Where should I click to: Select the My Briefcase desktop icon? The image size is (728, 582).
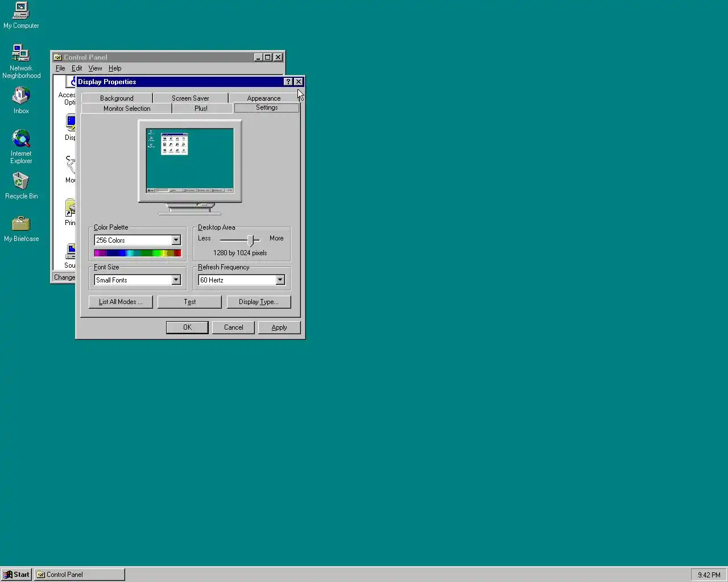point(21,228)
